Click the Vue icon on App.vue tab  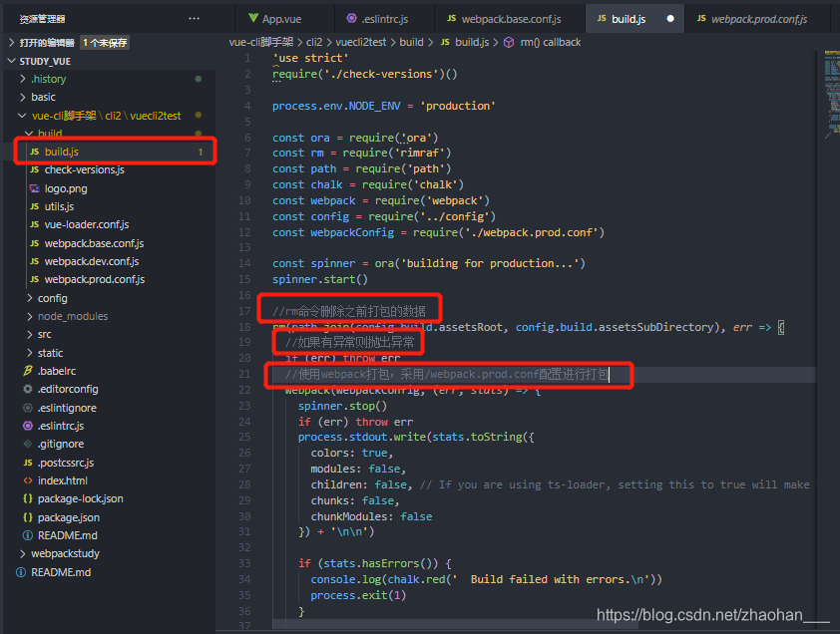pyautogui.click(x=253, y=18)
